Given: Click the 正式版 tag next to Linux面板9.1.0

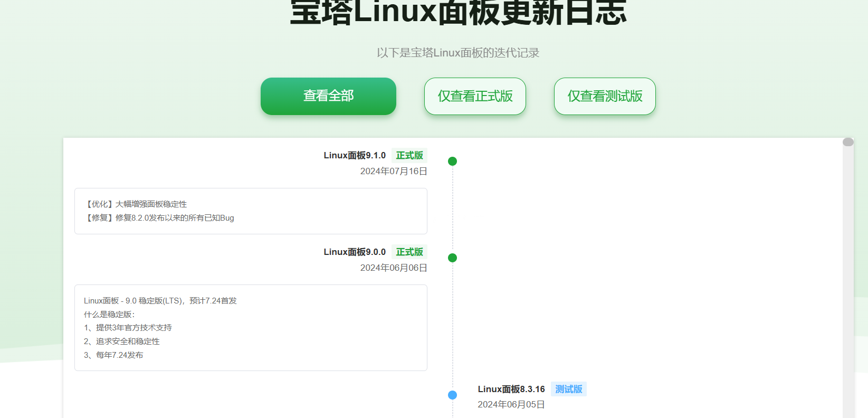Looking at the screenshot, I should point(409,155).
